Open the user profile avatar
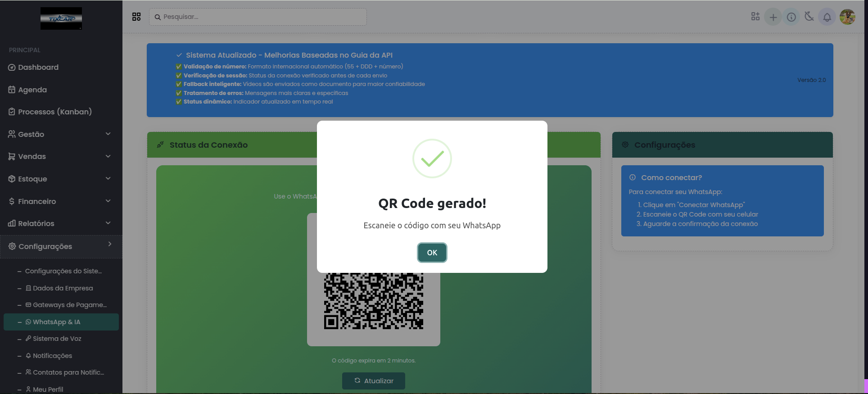The height and width of the screenshot is (394, 868). (x=847, y=17)
